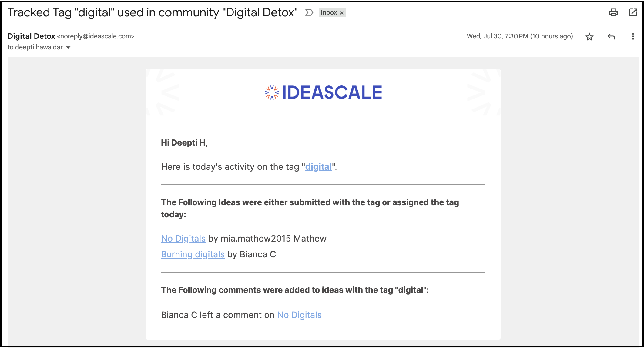The height and width of the screenshot is (348, 644).
Task: Click the importance marker beside the subject
Action: coord(309,12)
